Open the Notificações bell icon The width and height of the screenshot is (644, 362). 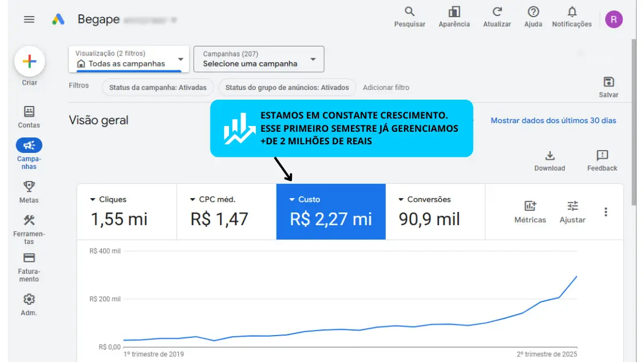pos(571,12)
